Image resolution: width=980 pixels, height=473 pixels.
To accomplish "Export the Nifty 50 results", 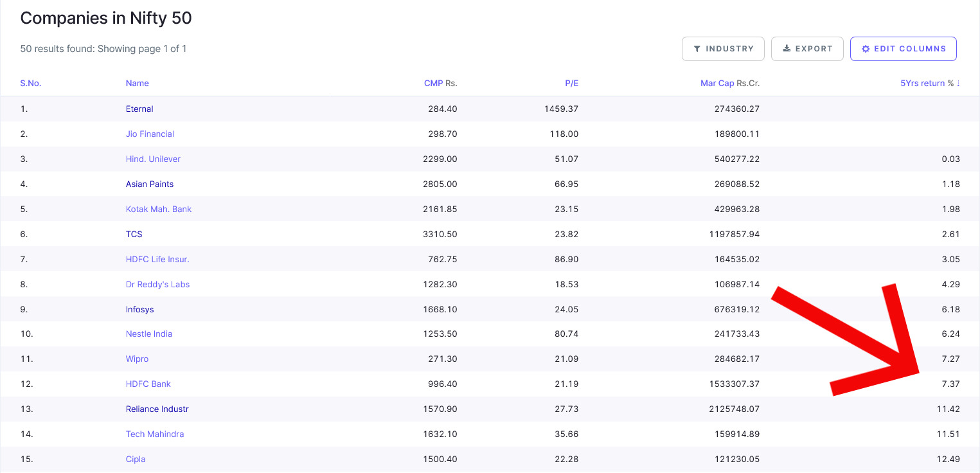I will 807,49.
